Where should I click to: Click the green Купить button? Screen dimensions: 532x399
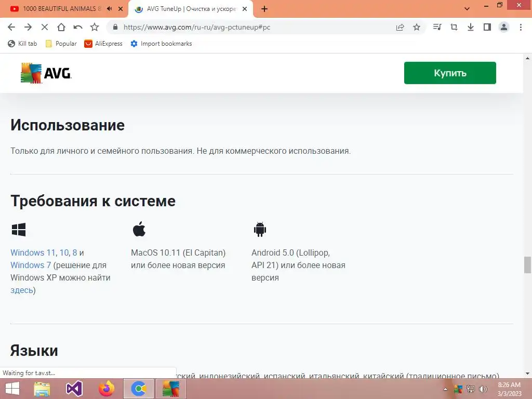[x=450, y=73]
